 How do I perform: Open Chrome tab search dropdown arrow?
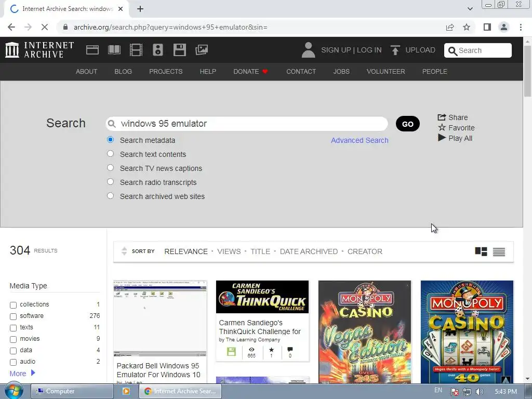[470, 9]
